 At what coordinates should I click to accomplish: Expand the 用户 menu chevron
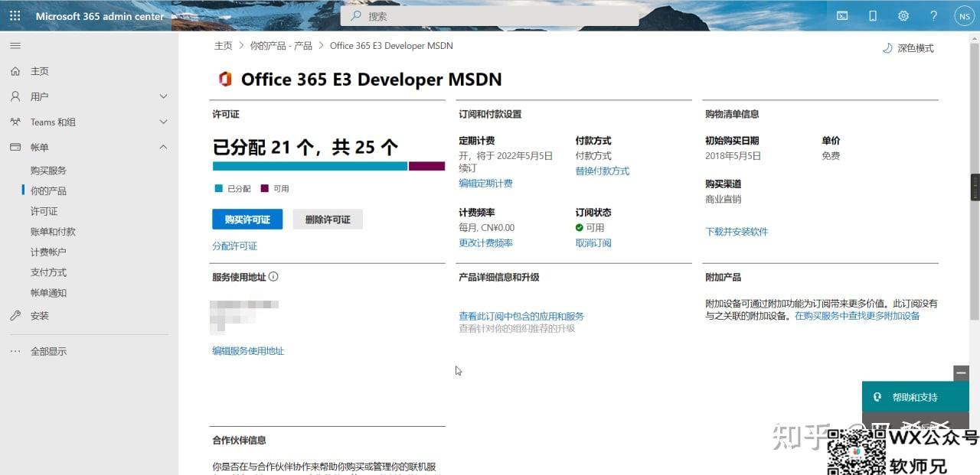click(x=163, y=96)
